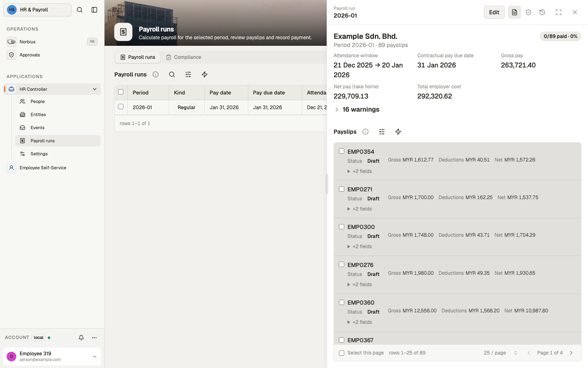The image size is (588, 368).
Task: Select the 2026-01 payroll run row checkbox
Action: point(120,107)
